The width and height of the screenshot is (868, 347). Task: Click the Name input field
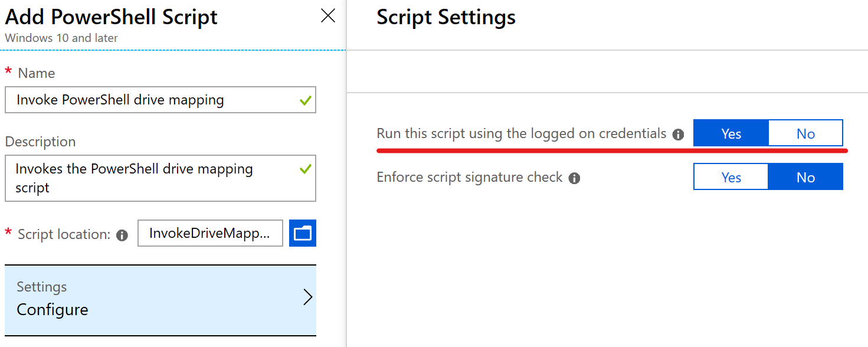[x=161, y=100]
